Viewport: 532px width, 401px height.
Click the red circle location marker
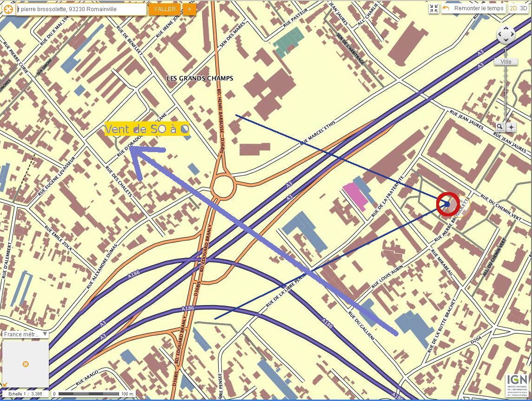pyautogui.click(x=448, y=204)
